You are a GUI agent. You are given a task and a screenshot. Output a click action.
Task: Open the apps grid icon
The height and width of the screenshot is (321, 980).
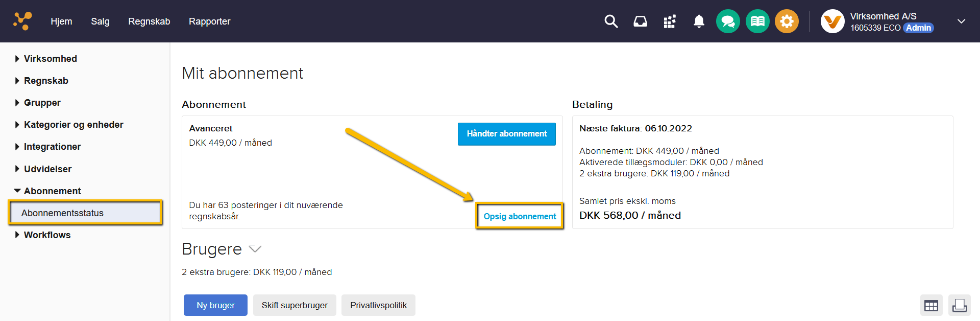pos(670,21)
